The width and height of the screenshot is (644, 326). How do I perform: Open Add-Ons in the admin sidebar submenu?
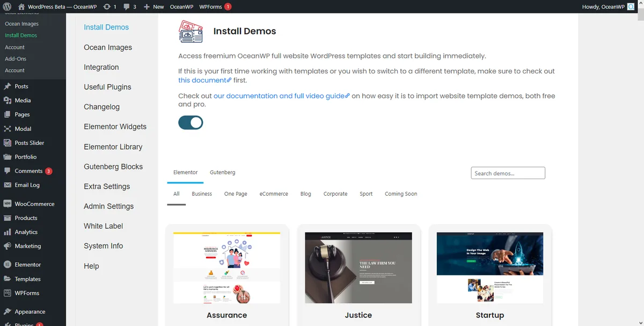pos(16,58)
